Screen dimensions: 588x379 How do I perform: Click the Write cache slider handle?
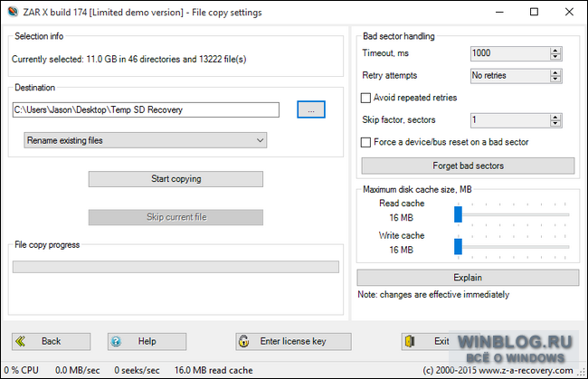[458, 247]
